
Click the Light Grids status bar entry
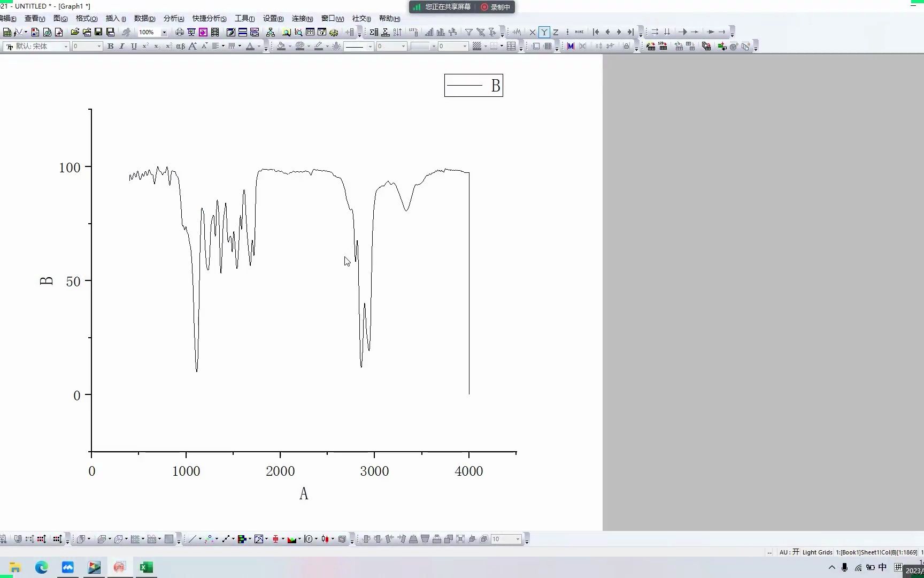817,552
